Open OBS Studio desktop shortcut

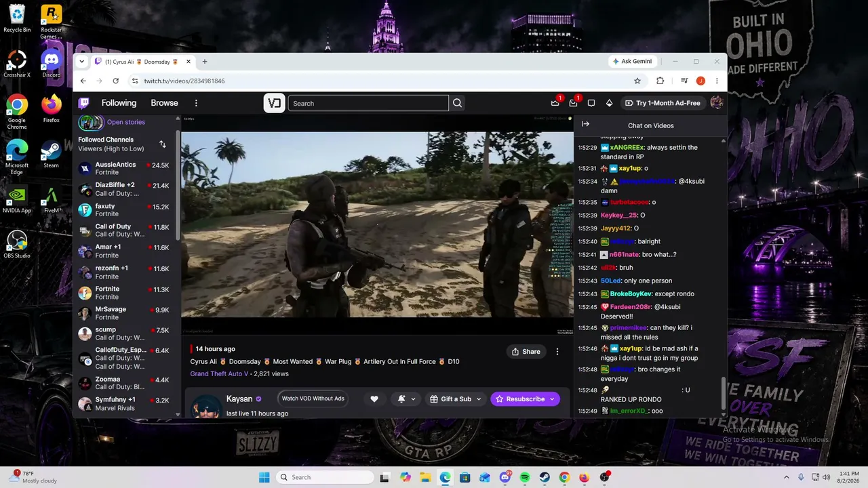(17, 245)
